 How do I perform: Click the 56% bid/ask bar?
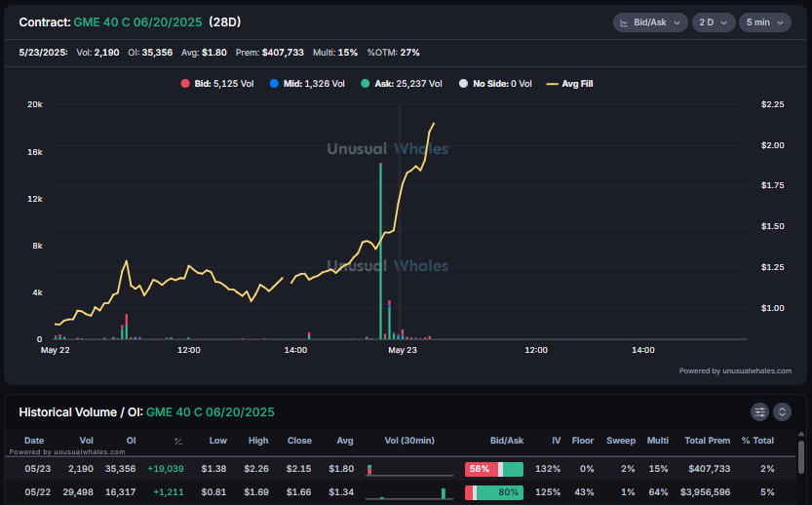point(494,469)
